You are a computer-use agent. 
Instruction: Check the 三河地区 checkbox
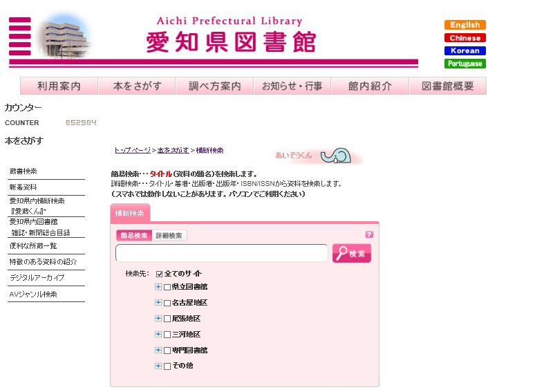coord(167,335)
